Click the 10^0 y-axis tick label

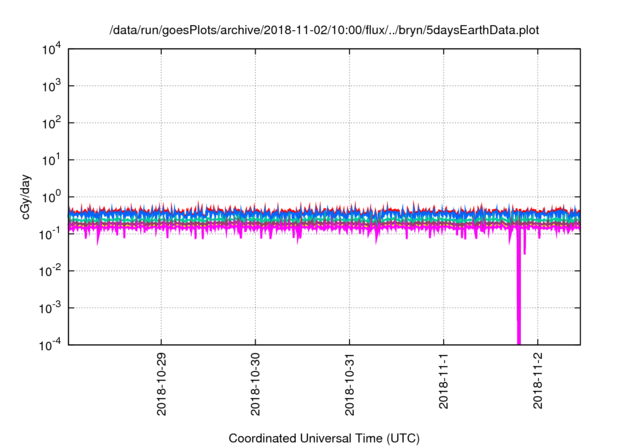(52, 197)
